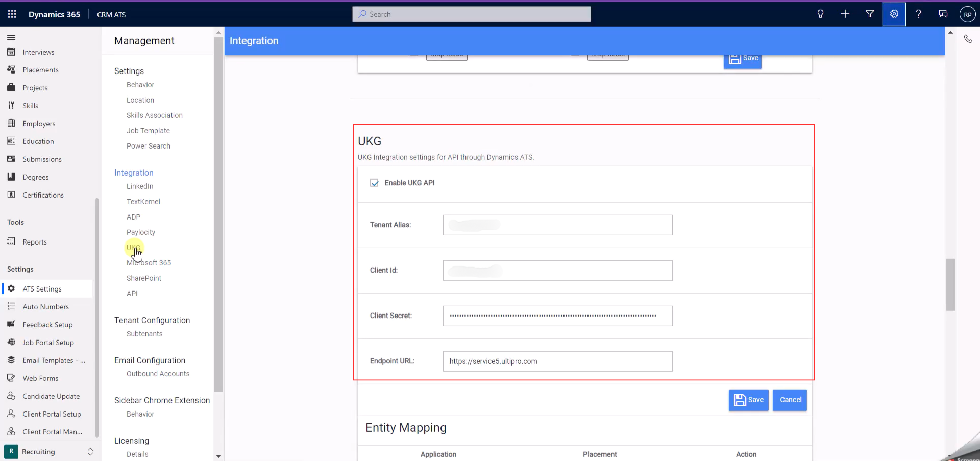Open the API integration link

[x=132, y=294]
